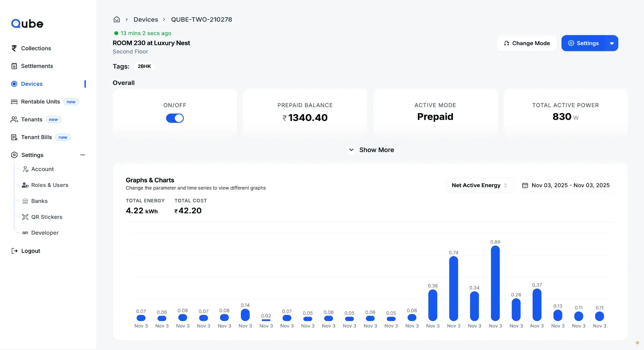Image resolution: width=644 pixels, height=350 pixels.
Task: Open the Settings button dropdown arrow
Action: (x=612, y=43)
